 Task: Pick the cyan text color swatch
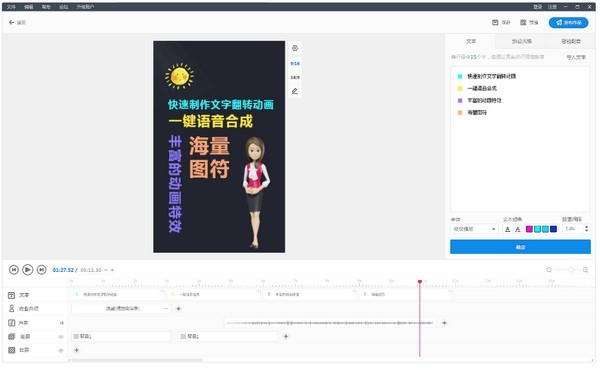click(537, 229)
